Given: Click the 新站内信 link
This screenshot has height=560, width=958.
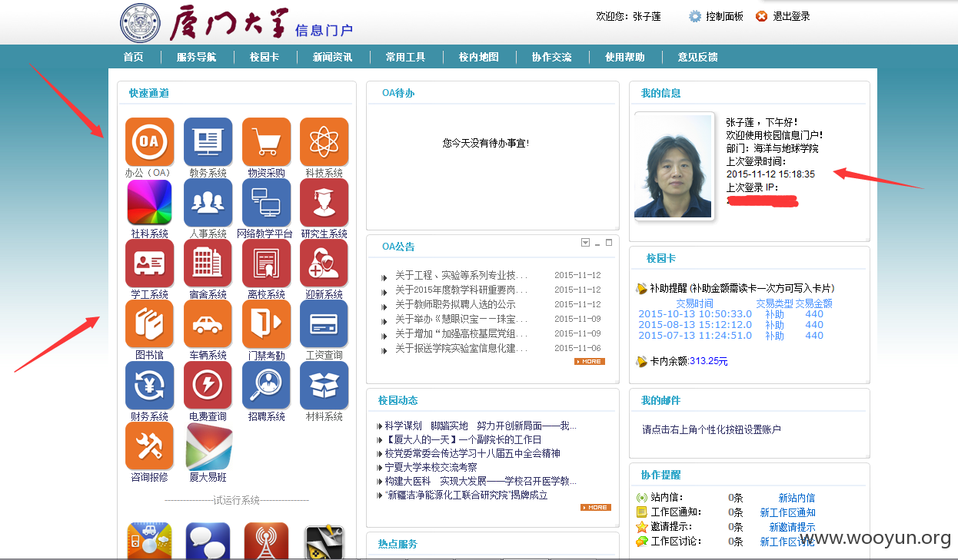Looking at the screenshot, I should pyautogui.click(x=797, y=498).
